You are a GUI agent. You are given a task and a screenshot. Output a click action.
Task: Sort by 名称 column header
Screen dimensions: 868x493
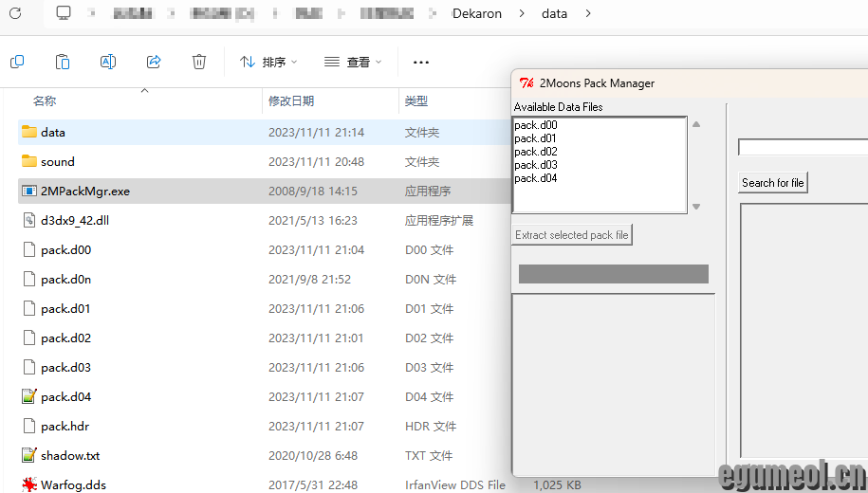(x=45, y=100)
